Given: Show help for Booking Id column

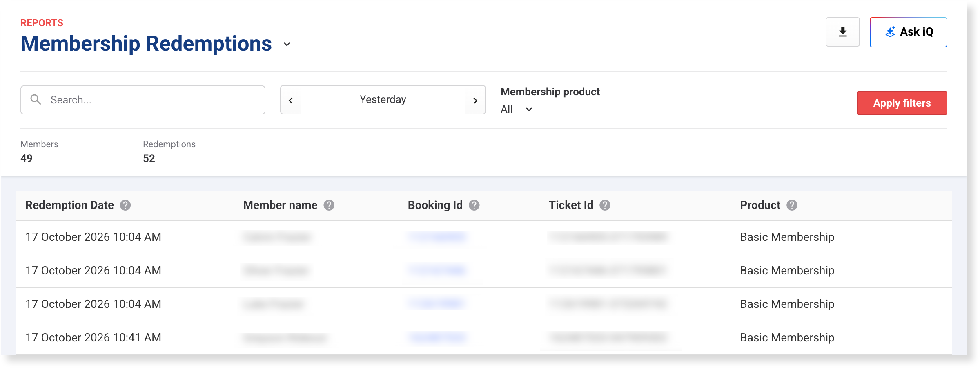Looking at the screenshot, I should pyautogui.click(x=474, y=205).
